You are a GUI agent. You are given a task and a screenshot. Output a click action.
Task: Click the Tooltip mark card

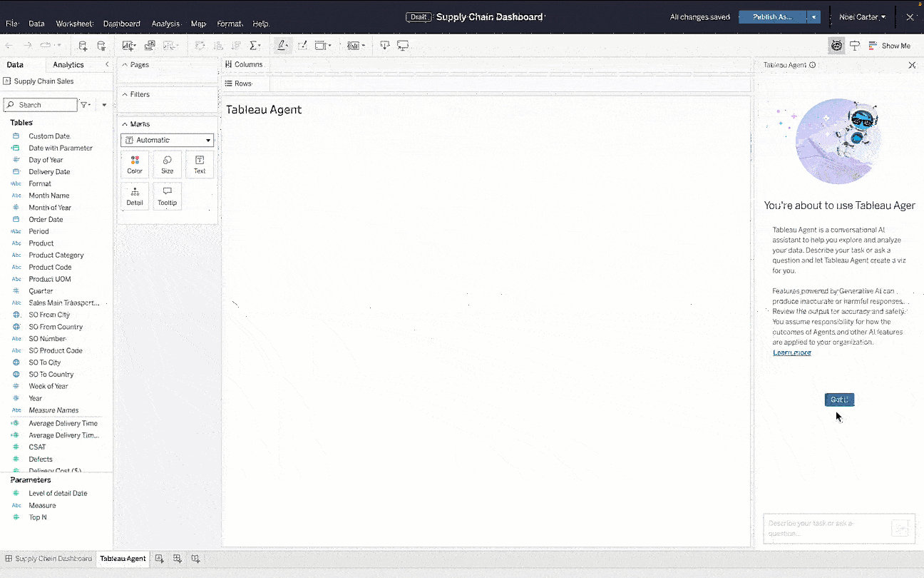point(167,196)
